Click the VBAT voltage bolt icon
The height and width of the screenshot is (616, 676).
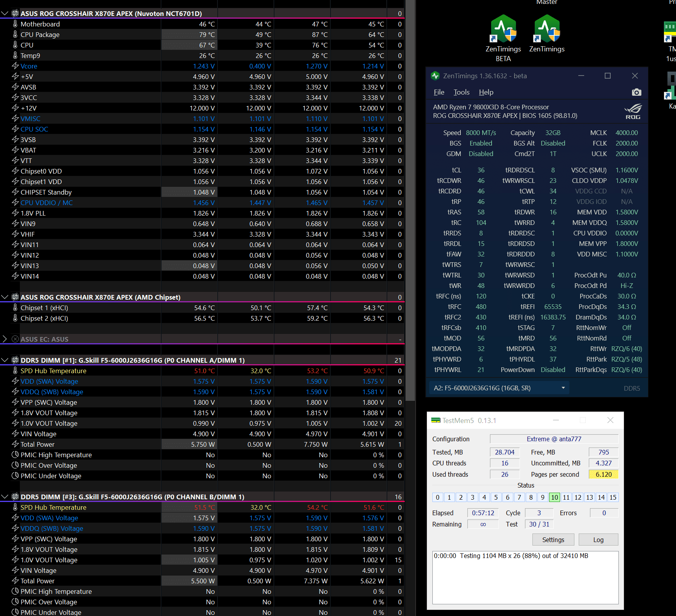(x=15, y=150)
